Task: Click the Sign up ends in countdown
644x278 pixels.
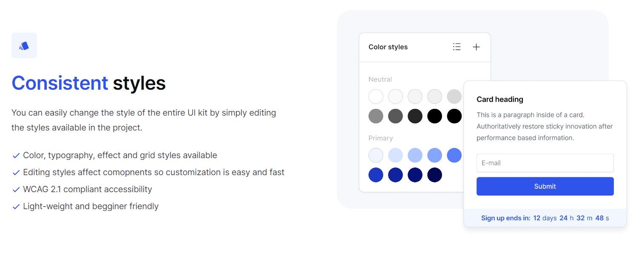Action: (545, 218)
